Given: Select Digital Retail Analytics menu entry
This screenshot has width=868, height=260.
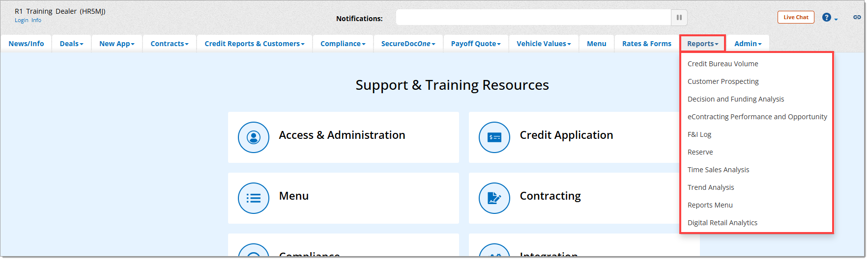Looking at the screenshot, I should pyautogui.click(x=722, y=223).
